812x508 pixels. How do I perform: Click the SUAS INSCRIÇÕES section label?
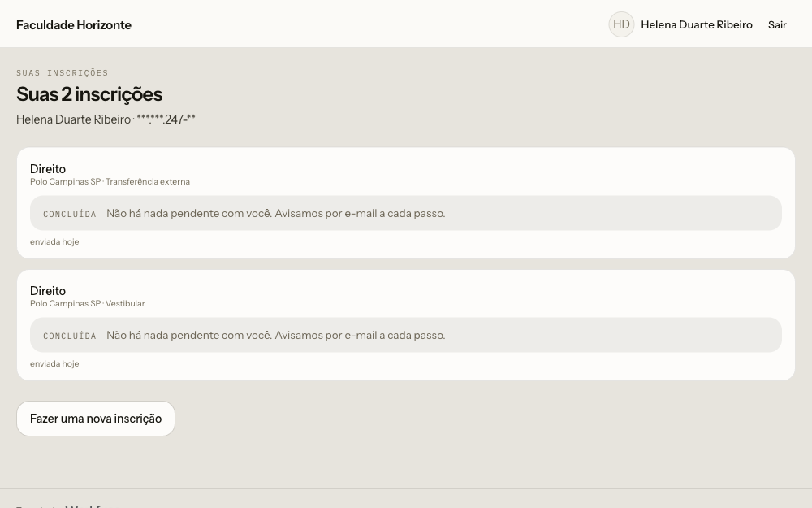coord(63,72)
